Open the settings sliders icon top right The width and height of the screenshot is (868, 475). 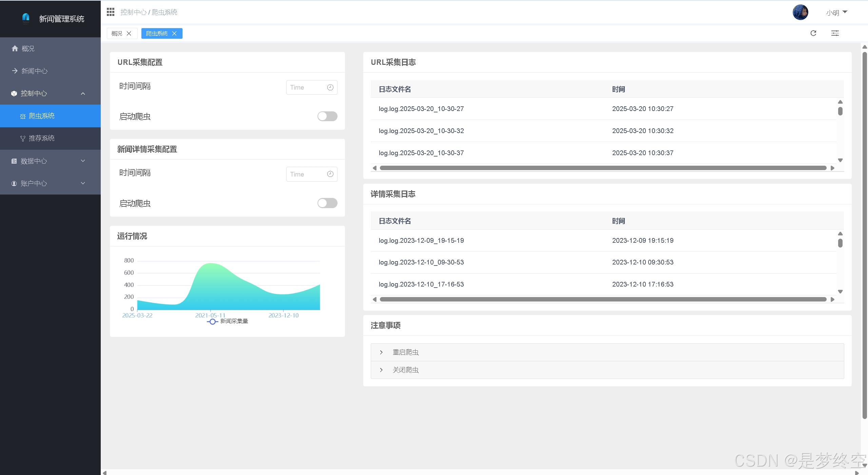coord(835,33)
